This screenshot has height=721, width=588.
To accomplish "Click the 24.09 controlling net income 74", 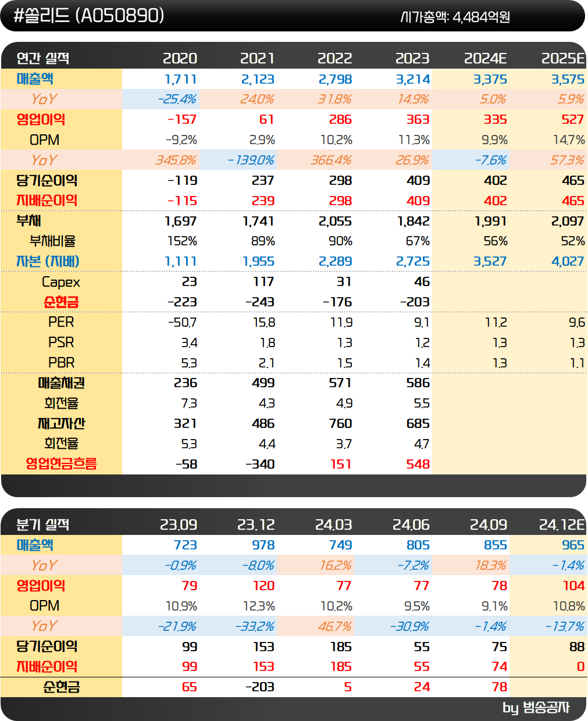I will pyautogui.click(x=500, y=666).
